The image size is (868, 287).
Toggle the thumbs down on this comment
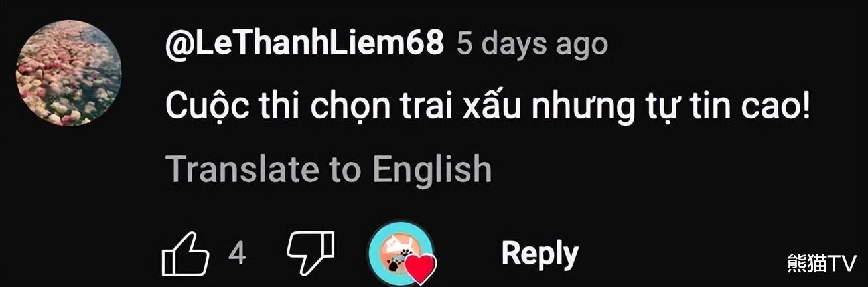click(x=311, y=253)
